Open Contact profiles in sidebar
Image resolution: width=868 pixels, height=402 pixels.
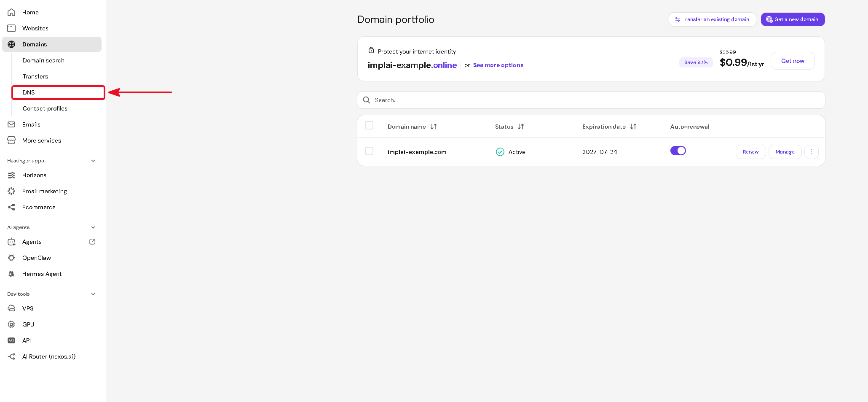(45, 108)
